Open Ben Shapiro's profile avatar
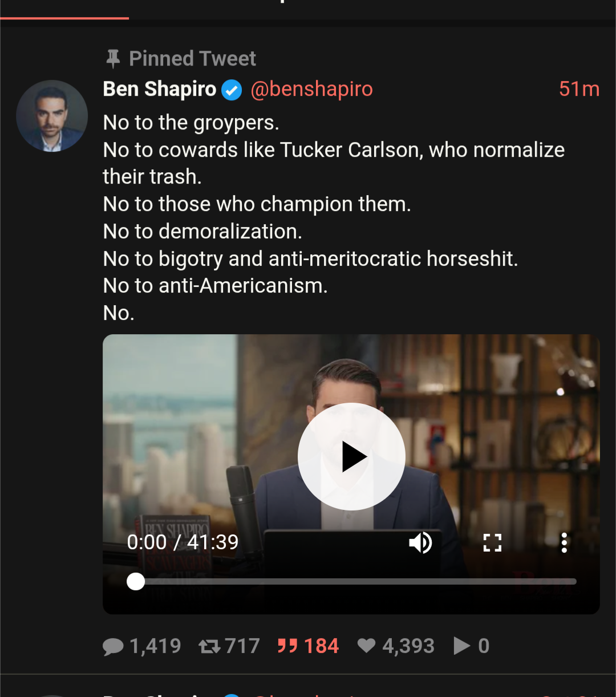616x697 pixels. [52, 116]
